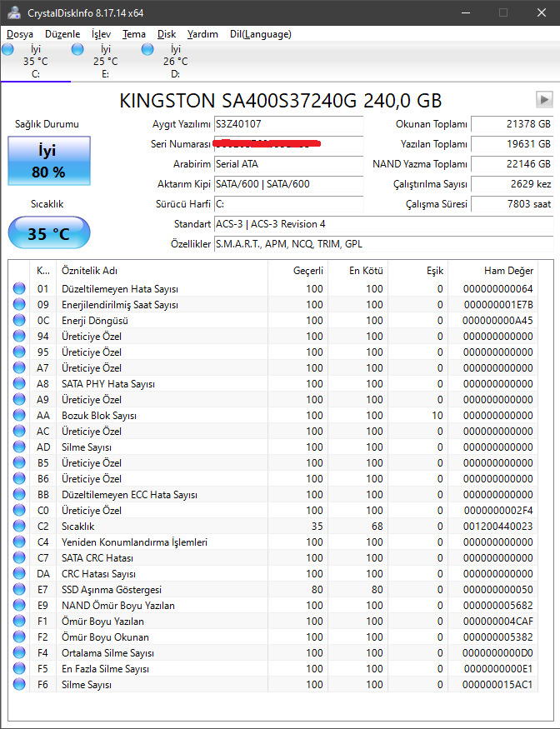
Task: Open the İşlev menu
Action: 102,34
